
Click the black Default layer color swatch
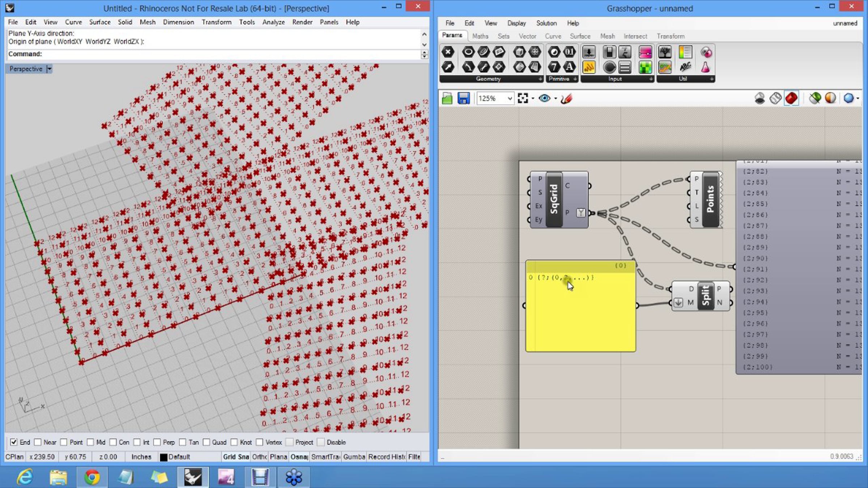pyautogui.click(x=163, y=457)
